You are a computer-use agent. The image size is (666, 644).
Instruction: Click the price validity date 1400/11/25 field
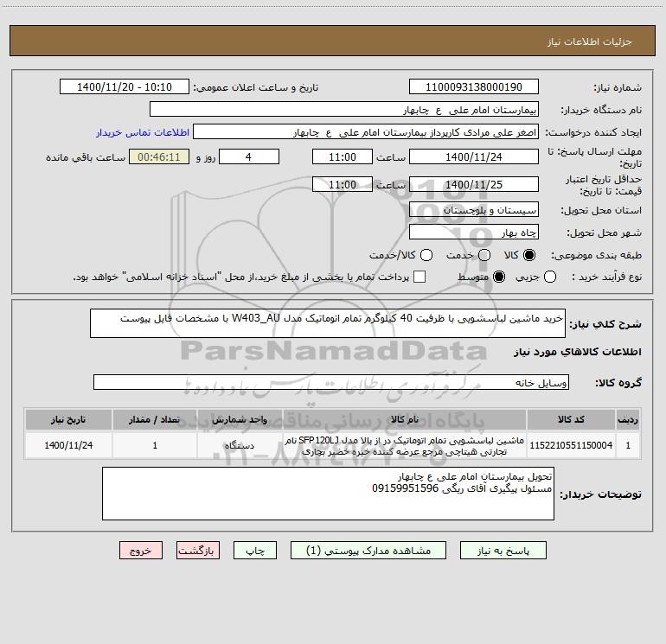[x=474, y=184]
